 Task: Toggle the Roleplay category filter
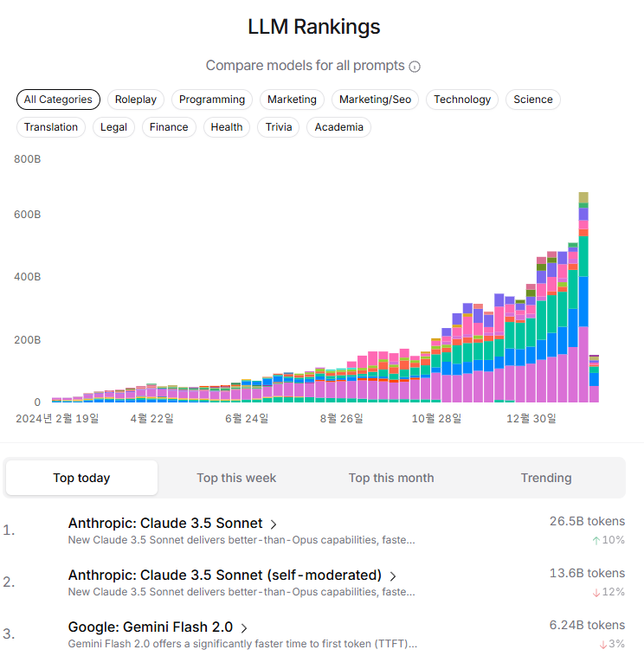(x=136, y=100)
